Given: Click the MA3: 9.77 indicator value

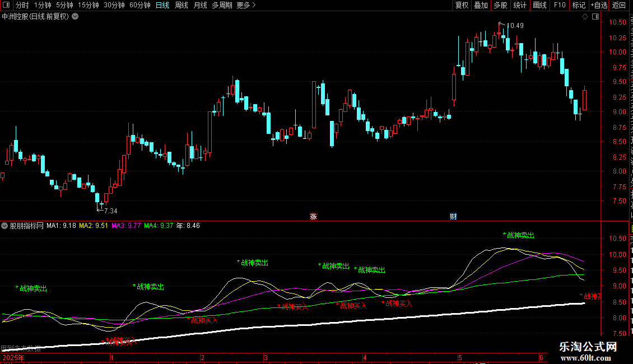Looking at the screenshot, I should pos(126,226).
